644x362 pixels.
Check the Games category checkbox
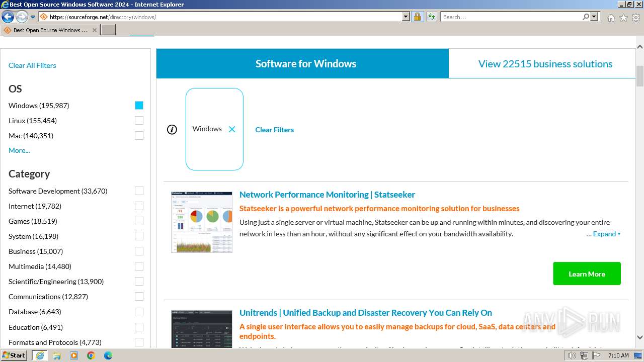pyautogui.click(x=139, y=221)
